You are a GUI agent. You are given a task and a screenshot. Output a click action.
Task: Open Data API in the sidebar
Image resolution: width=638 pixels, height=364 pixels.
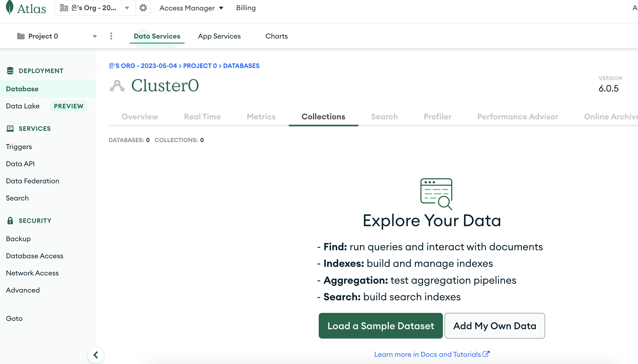(20, 164)
